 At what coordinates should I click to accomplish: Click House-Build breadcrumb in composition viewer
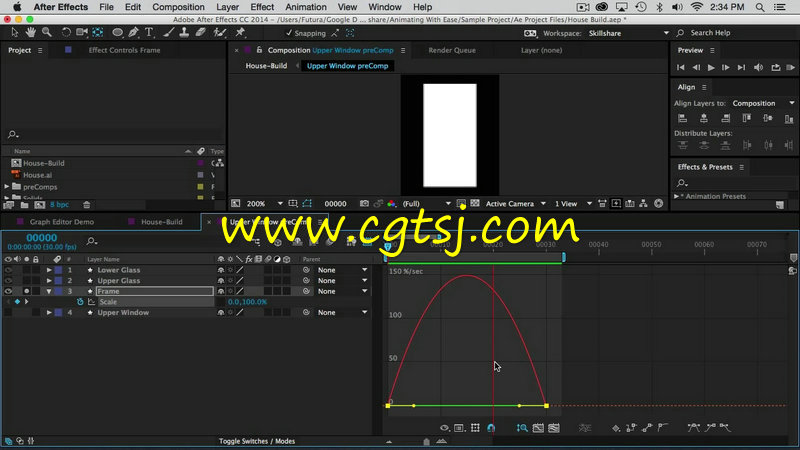point(266,66)
